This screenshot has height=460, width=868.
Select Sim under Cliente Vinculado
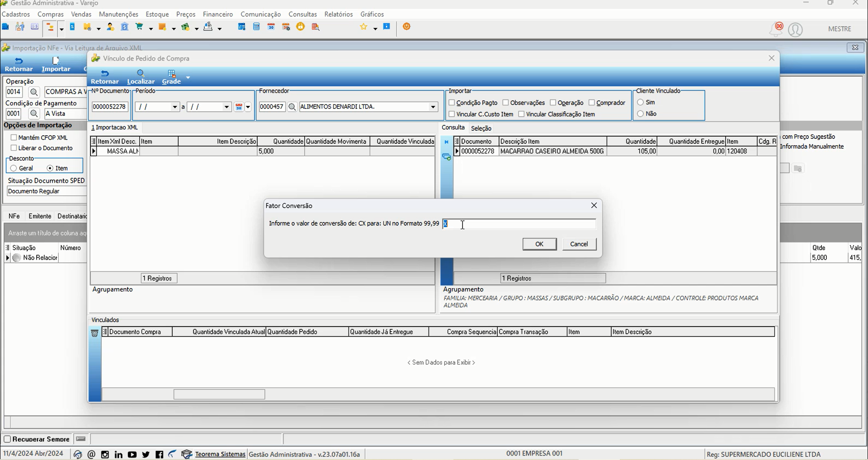pyautogui.click(x=640, y=102)
